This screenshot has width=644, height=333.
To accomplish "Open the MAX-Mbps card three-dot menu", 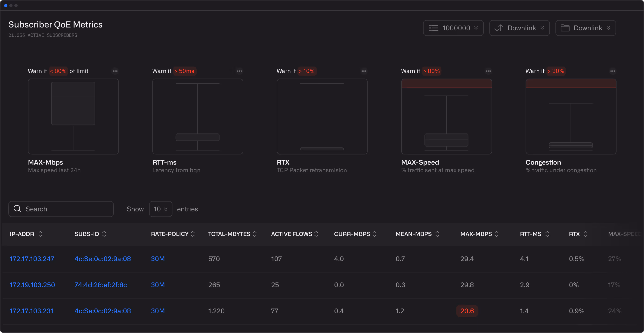I will (x=115, y=71).
